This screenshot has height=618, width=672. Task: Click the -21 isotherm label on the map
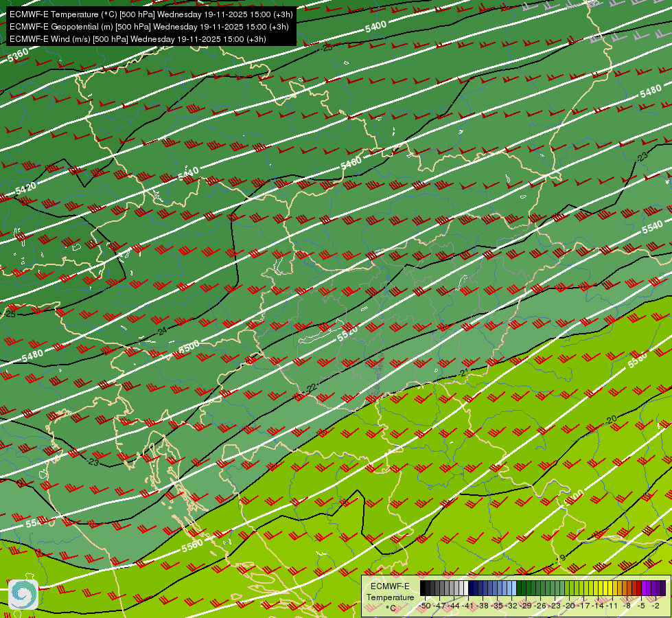point(463,373)
